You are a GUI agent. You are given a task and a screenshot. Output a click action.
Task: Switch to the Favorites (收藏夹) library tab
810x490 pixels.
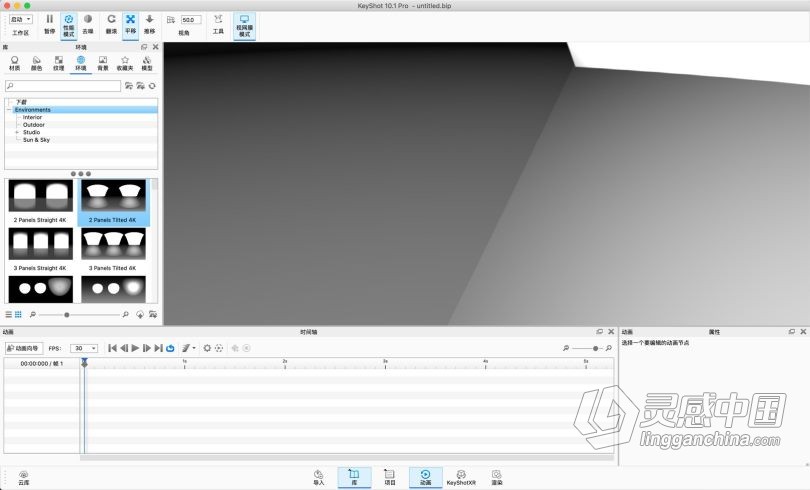(x=124, y=64)
